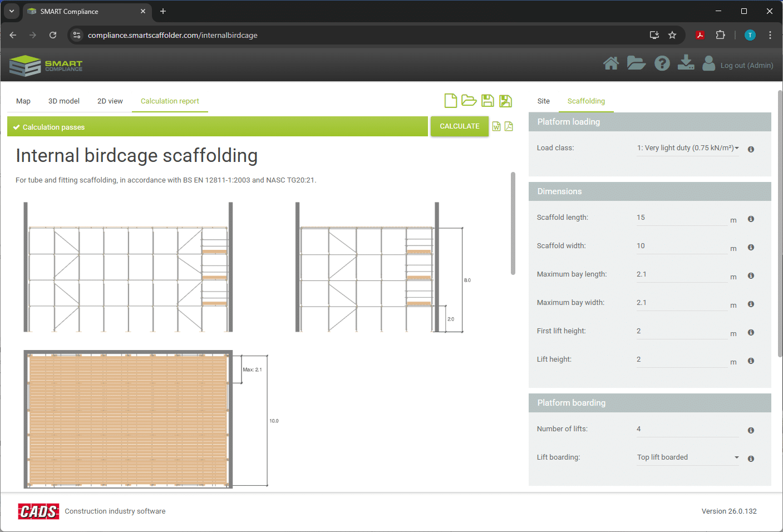
Task: Click the calculation report vertical scrollbar
Action: click(513, 224)
